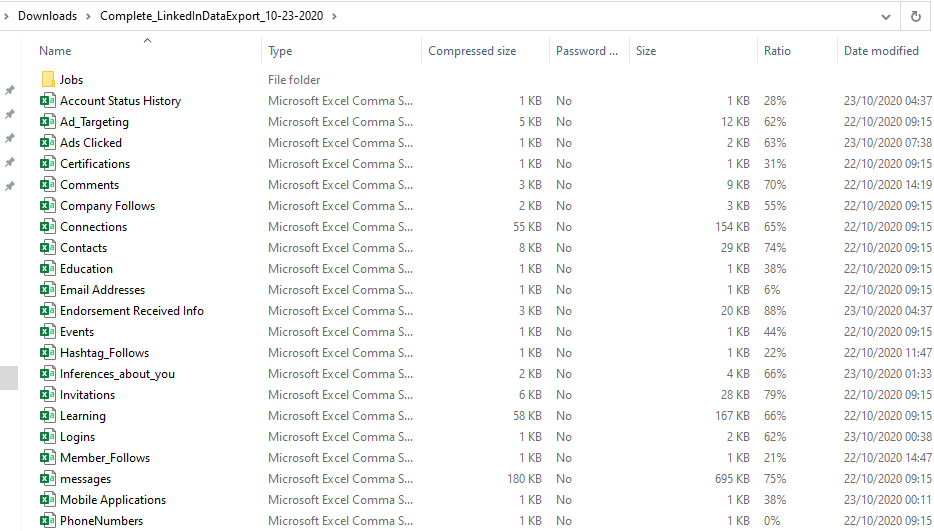934x531 pixels.
Task: Click the 79% ratio of Invitations
Action: 775,395
